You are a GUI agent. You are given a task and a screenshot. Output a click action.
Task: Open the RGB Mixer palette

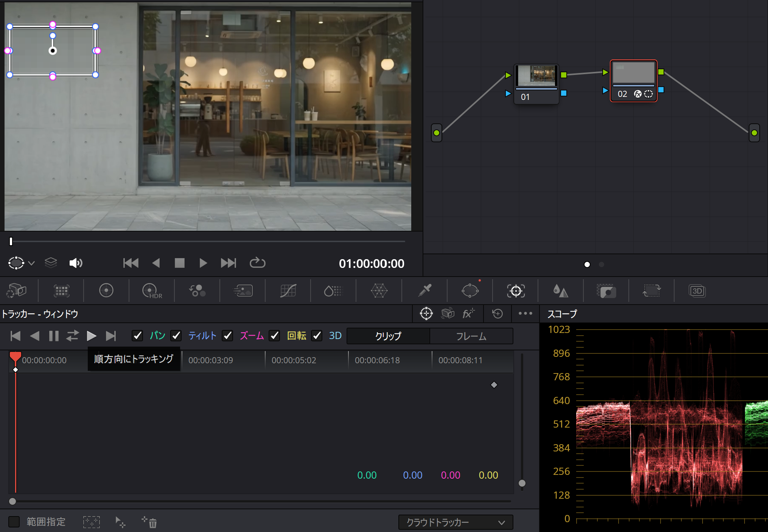(x=197, y=291)
